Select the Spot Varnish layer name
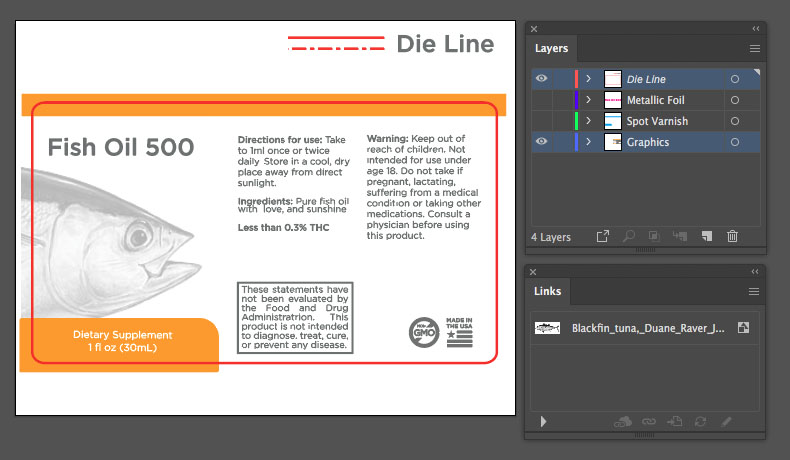The image size is (790, 460). (657, 121)
